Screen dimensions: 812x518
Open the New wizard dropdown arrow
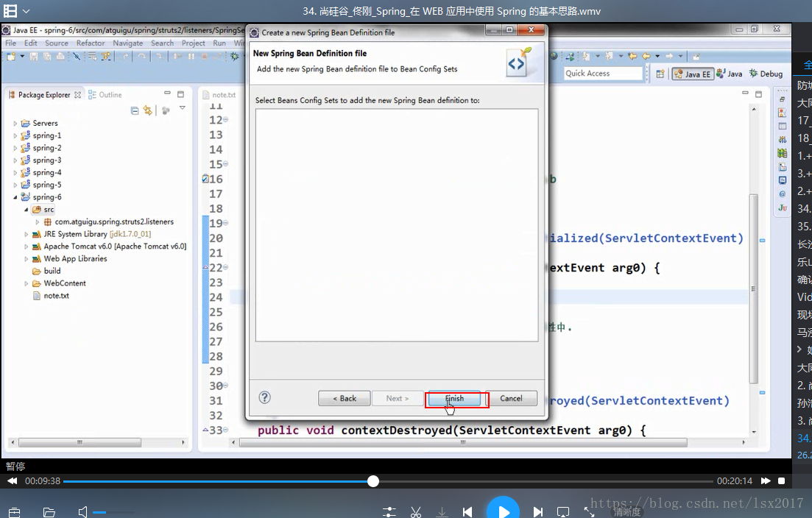(x=22, y=56)
